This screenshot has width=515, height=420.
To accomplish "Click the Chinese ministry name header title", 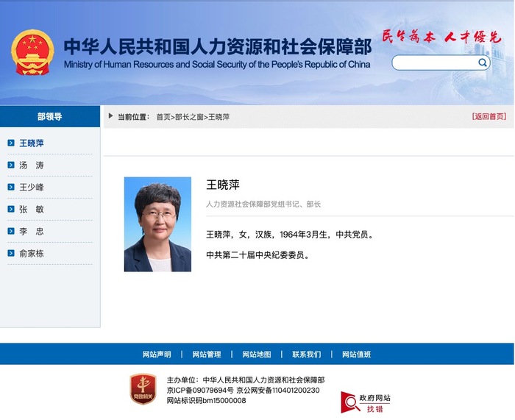I will (218, 46).
